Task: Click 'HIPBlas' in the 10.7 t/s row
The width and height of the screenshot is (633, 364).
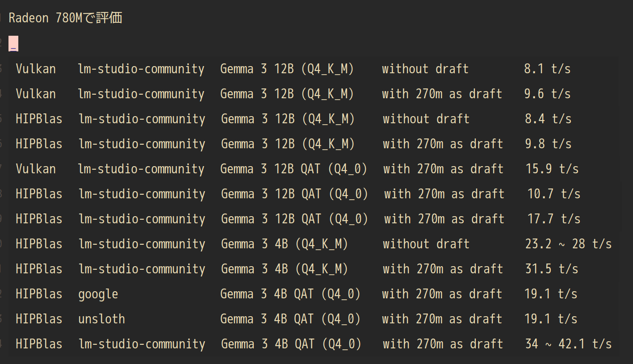Action: tap(39, 194)
